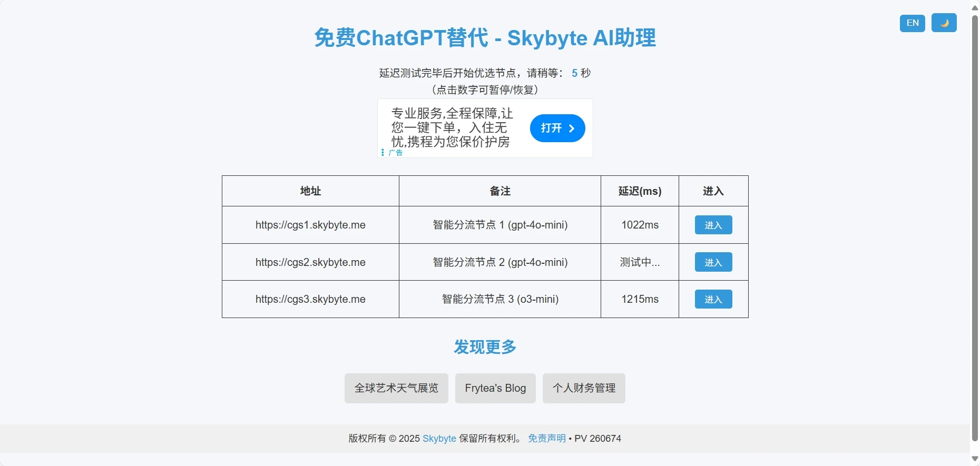Click the 进入 column header

713,191
